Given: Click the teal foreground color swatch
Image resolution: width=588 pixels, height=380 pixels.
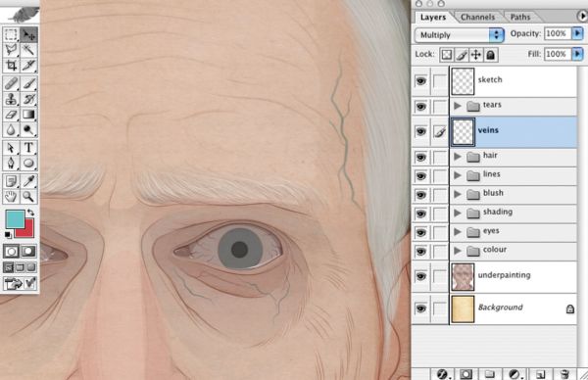Looking at the screenshot, I should point(15,219).
